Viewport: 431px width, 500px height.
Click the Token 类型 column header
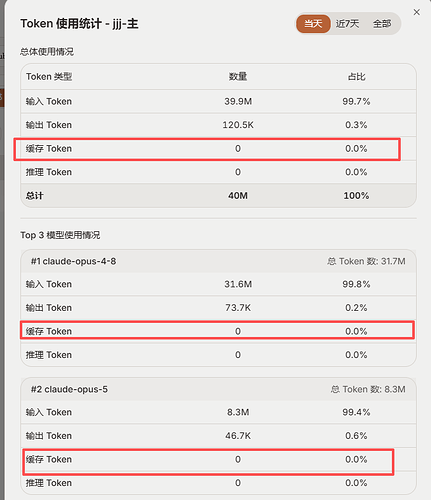(x=49, y=77)
